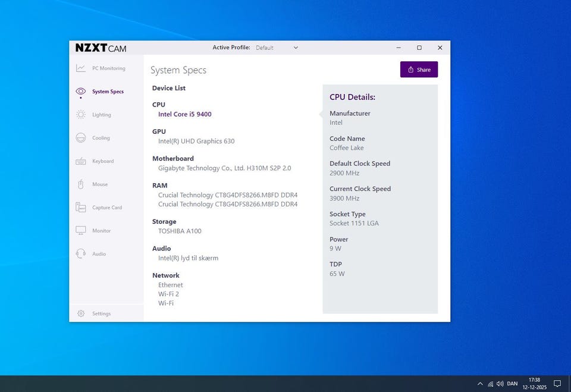Open volume speaker tray icon
571x392 pixels.
pos(500,384)
